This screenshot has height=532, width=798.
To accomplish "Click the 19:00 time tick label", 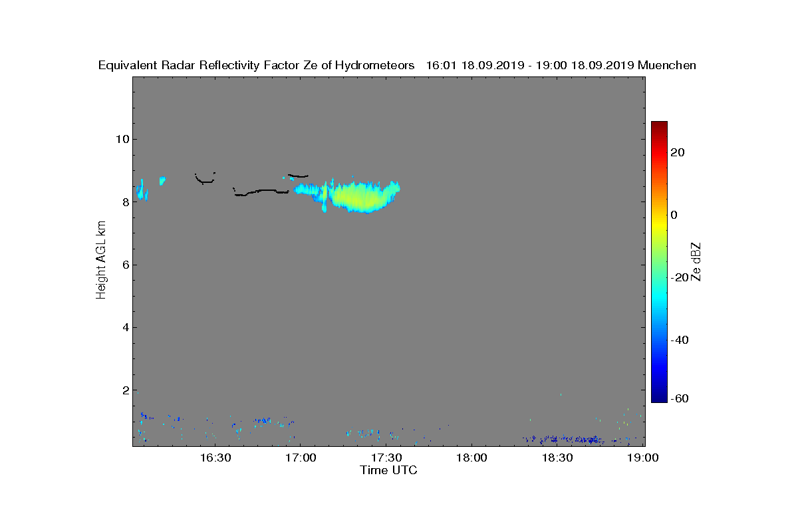I will coord(643,458).
